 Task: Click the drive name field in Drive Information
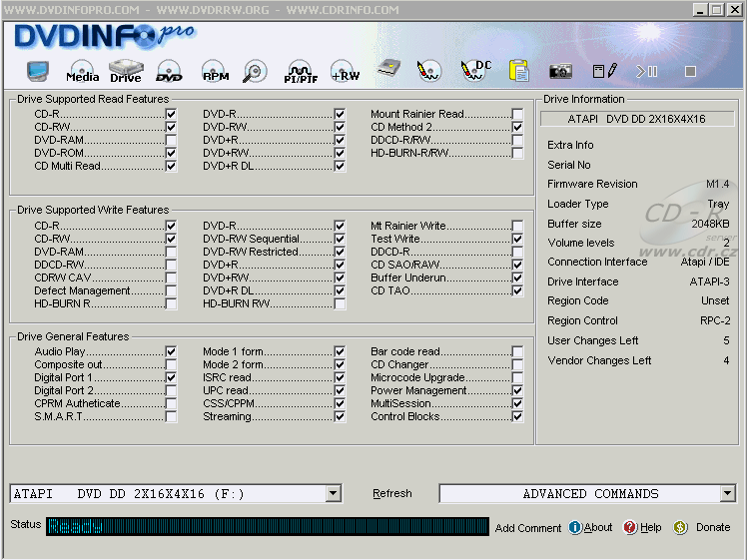pos(637,119)
